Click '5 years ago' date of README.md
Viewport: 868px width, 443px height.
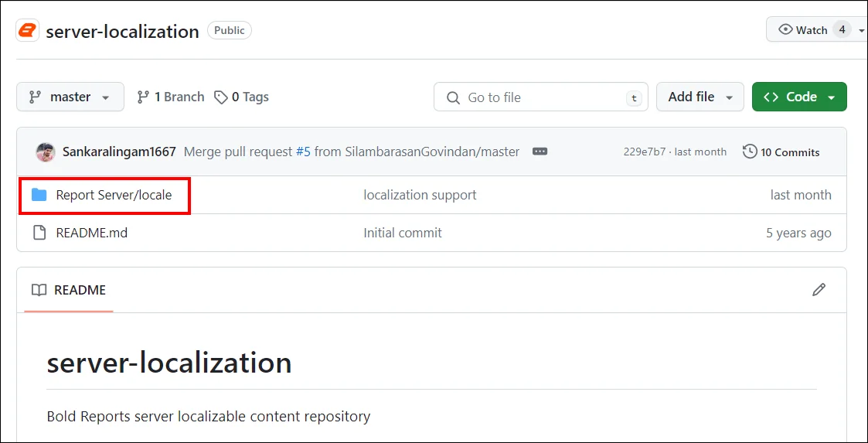pos(798,233)
